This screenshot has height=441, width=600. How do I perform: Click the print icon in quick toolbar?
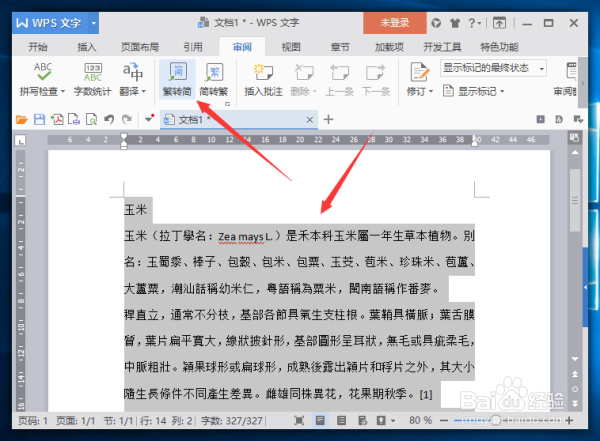click(x=74, y=120)
